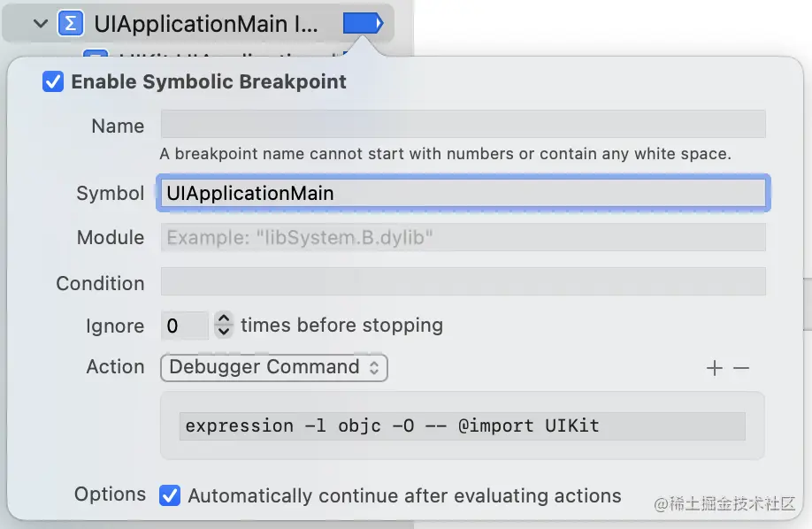Click the expression debugger command text field
Image resolution: width=812 pixels, height=529 pixels.
[462, 425]
